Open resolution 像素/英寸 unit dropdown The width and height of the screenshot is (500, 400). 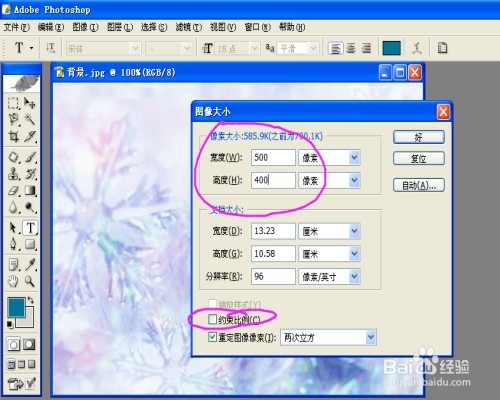[x=354, y=276]
